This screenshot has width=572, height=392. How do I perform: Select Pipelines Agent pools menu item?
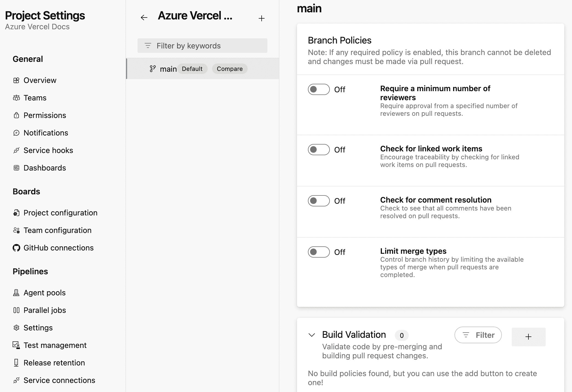[45, 293]
